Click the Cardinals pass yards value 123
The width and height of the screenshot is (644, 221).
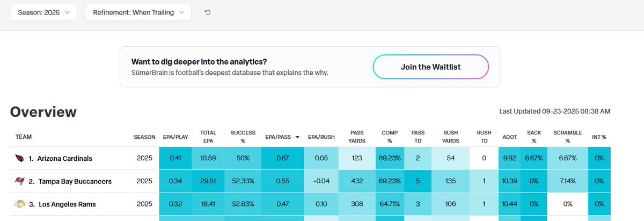[357, 159]
